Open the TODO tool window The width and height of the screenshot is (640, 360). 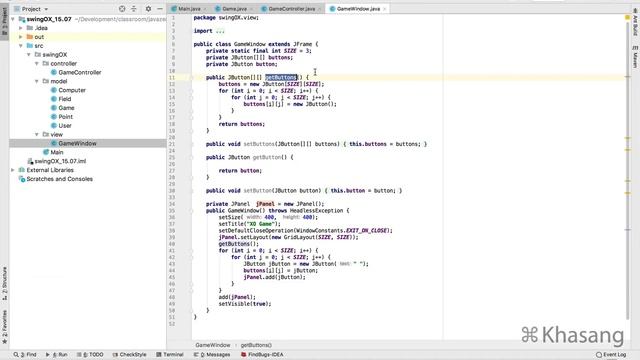pyautogui.click(x=90, y=355)
